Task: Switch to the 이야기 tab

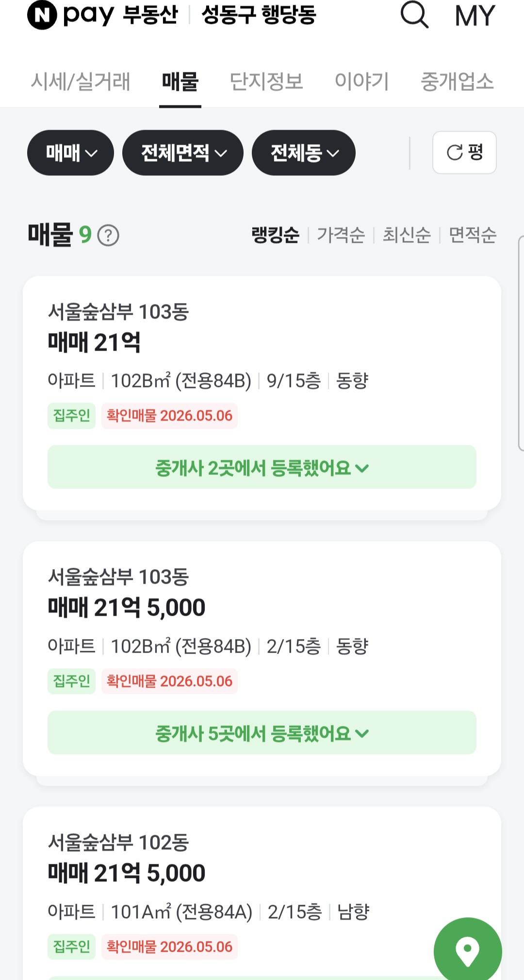Action: click(x=362, y=81)
